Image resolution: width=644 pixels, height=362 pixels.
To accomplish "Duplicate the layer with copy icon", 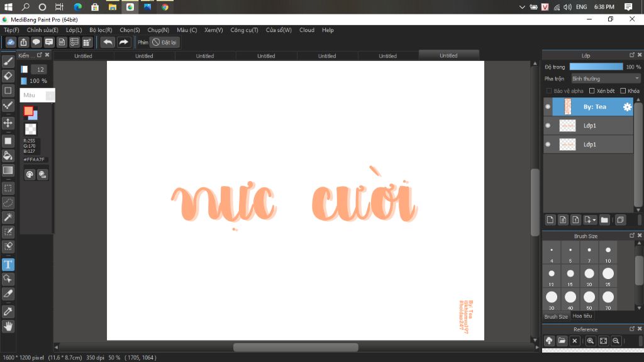I will [620, 220].
